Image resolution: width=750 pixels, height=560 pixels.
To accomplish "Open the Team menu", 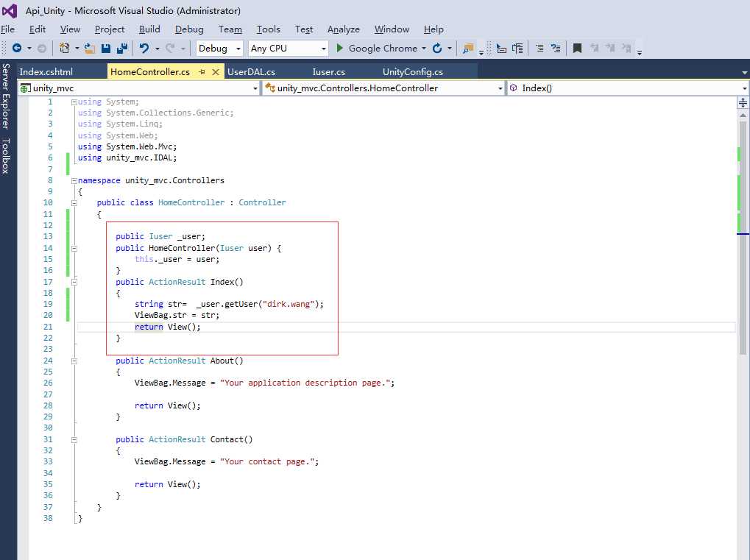I will click(x=230, y=29).
